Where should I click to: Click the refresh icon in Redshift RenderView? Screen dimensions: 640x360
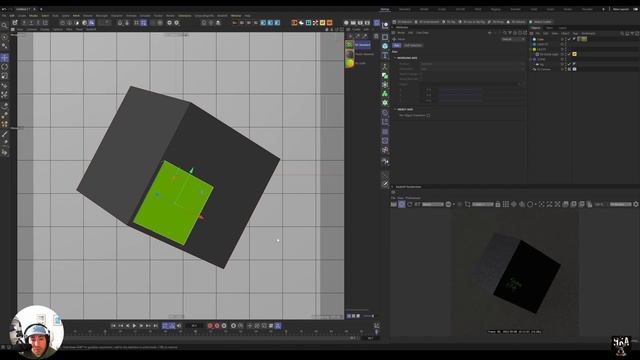[410, 204]
